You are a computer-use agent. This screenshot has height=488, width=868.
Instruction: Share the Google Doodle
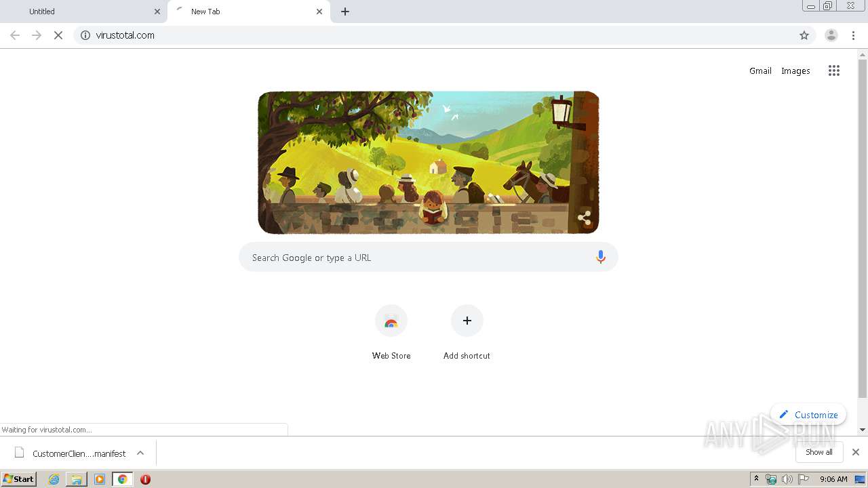[x=585, y=218]
